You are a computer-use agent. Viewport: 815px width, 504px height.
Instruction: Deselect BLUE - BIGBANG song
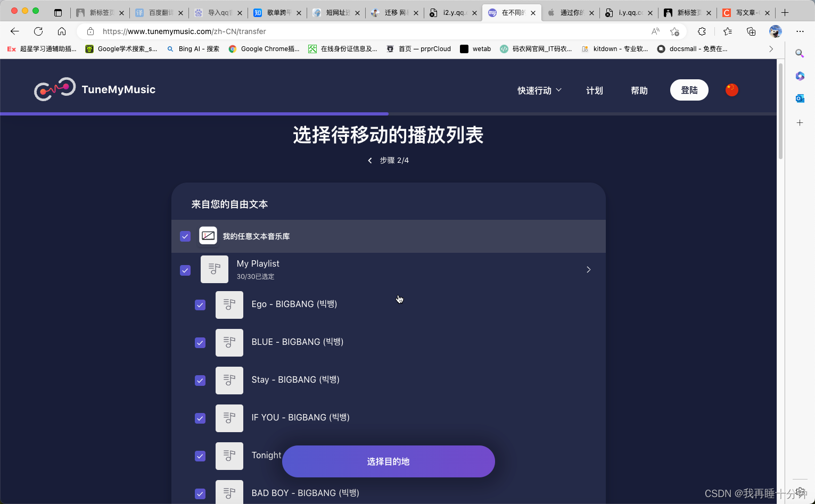pyautogui.click(x=200, y=343)
